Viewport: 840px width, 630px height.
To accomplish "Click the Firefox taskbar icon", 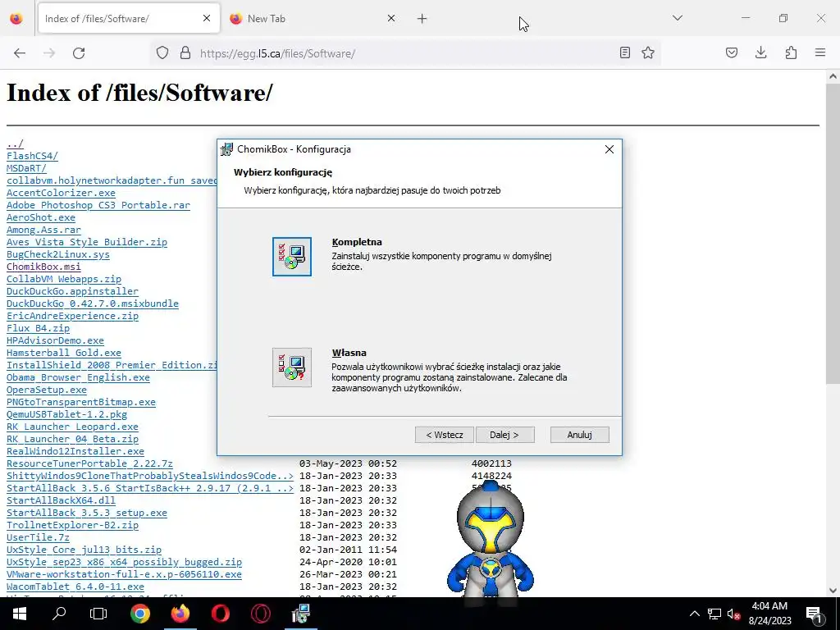I will click(x=180, y=614).
